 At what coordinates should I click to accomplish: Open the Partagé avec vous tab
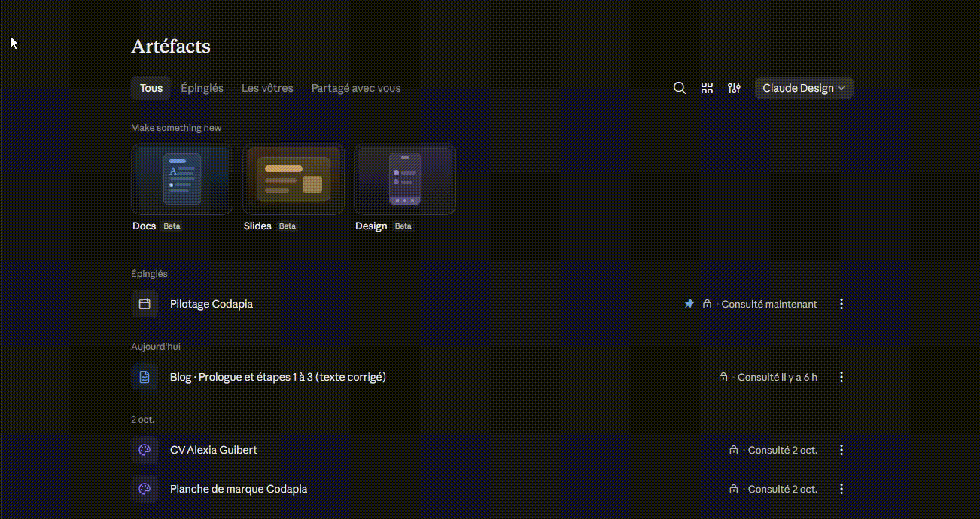[356, 88]
